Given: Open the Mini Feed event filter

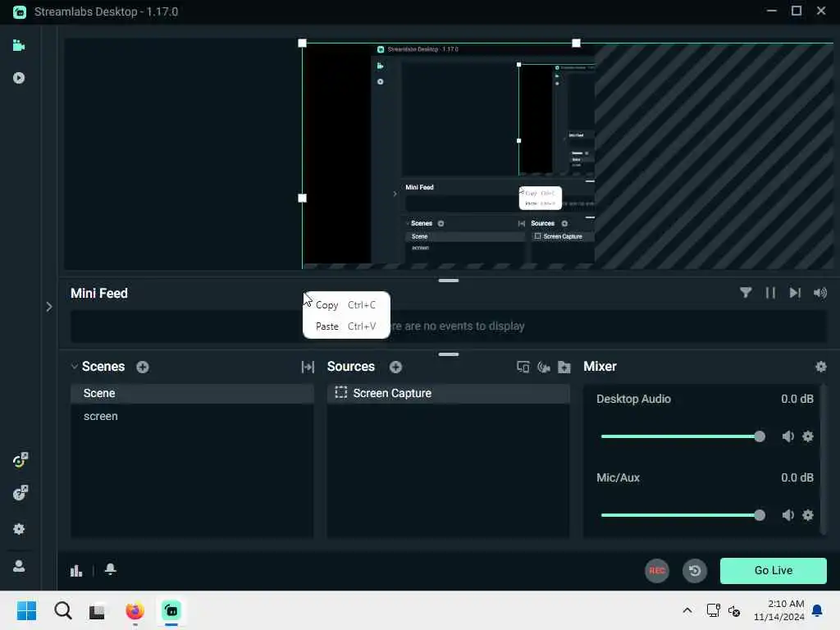Looking at the screenshot, I should coord(745,293).
